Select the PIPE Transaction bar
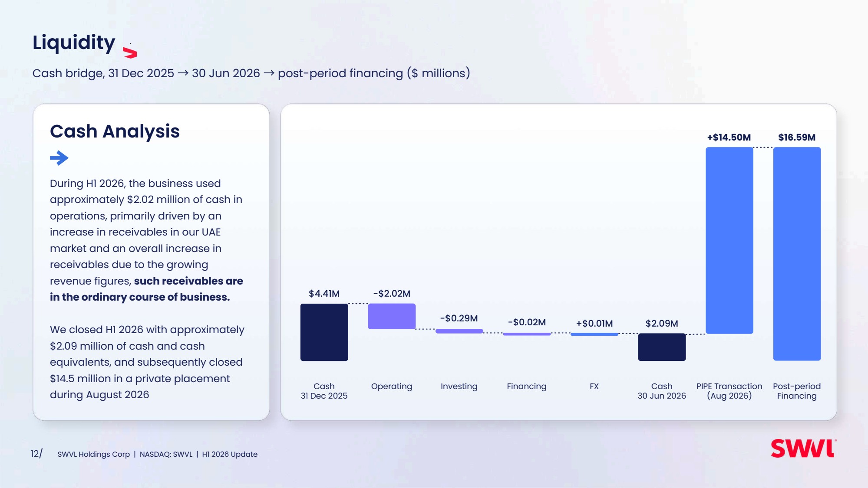868x488 pixels. pyautogui.click(x=729, y=240)
